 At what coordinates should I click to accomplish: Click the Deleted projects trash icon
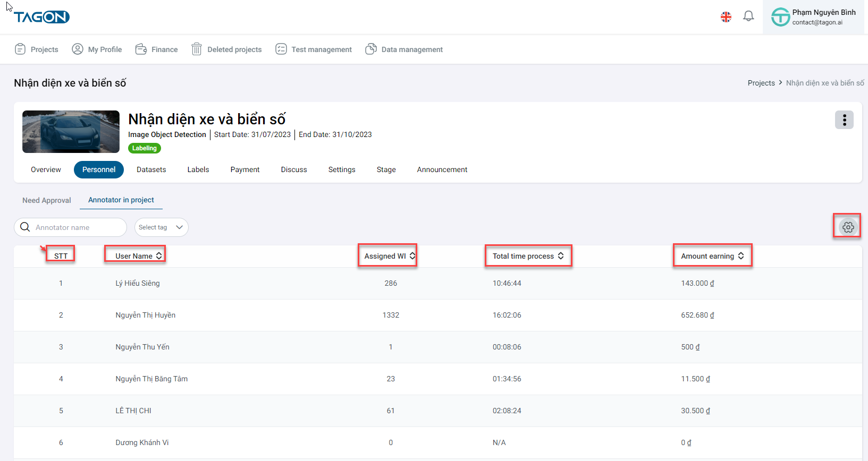point(197,49)
